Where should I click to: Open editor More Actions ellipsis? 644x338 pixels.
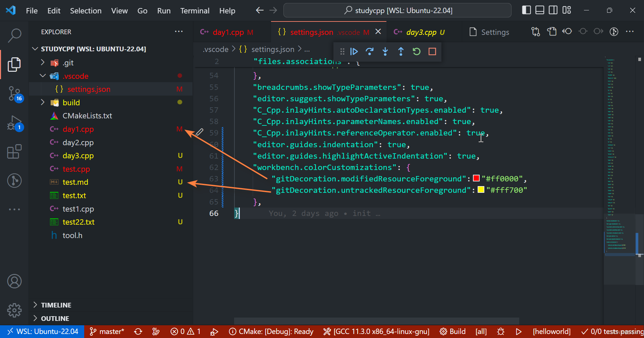click(630, 32)
